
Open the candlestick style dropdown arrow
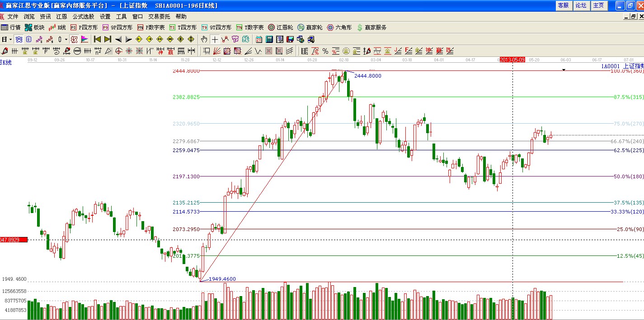pyautogui.click(x=66, y=39)
